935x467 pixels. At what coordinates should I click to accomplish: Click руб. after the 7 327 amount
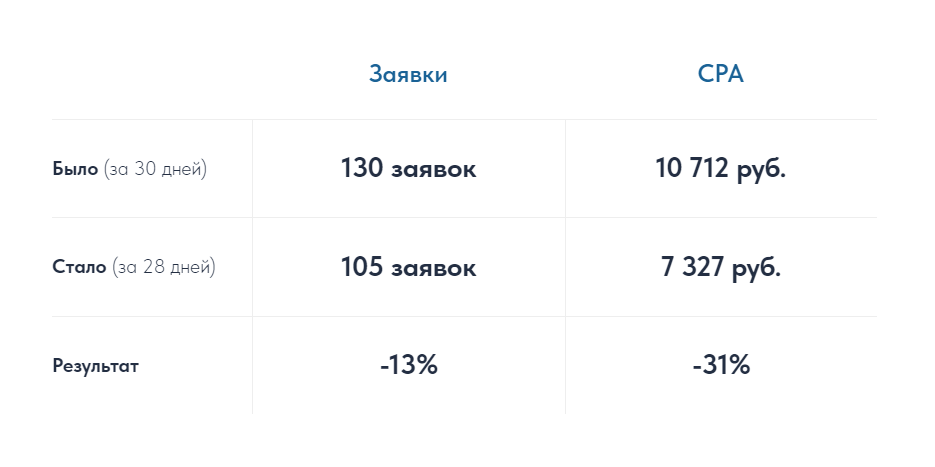[755, 269]
